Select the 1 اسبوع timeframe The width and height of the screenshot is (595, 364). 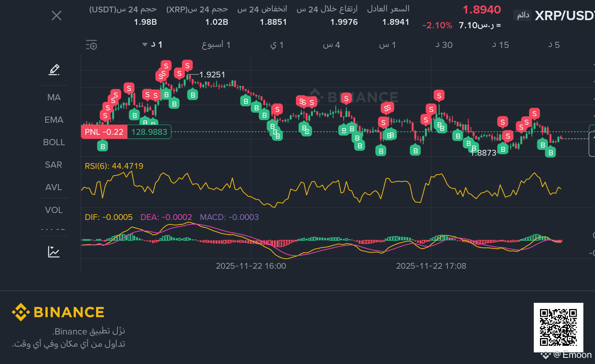coord(216,45)
